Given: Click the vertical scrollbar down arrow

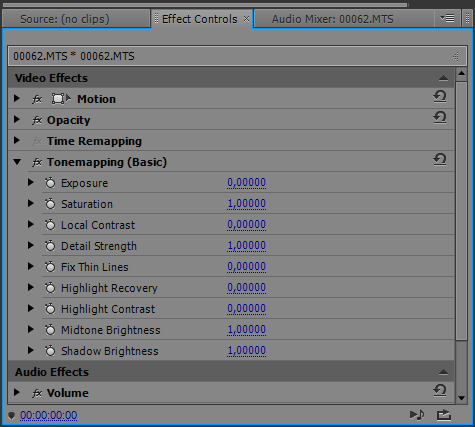Looking at the screenshot, I should [x=461, y=398].
